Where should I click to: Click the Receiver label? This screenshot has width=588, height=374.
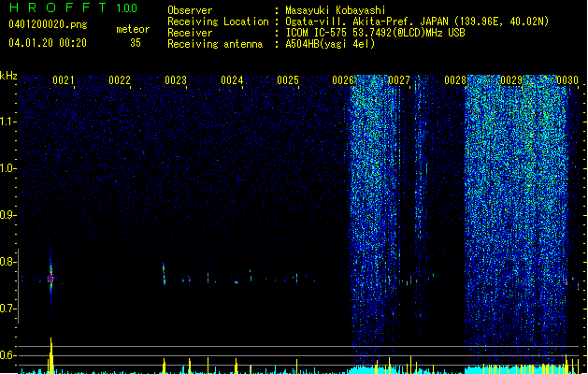[190, 33]
